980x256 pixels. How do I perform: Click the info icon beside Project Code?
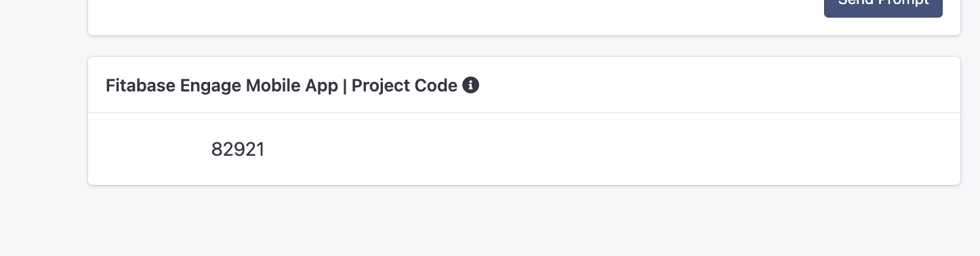(x=470, y=85)
